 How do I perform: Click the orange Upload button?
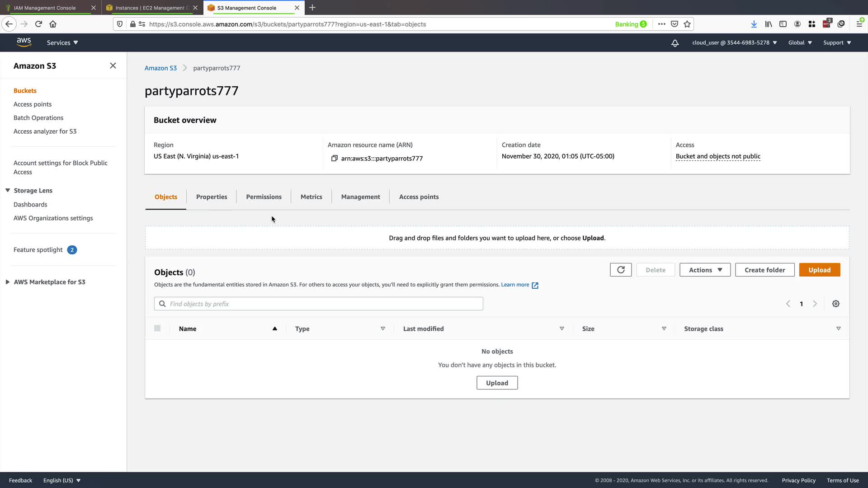pos(819,270)
